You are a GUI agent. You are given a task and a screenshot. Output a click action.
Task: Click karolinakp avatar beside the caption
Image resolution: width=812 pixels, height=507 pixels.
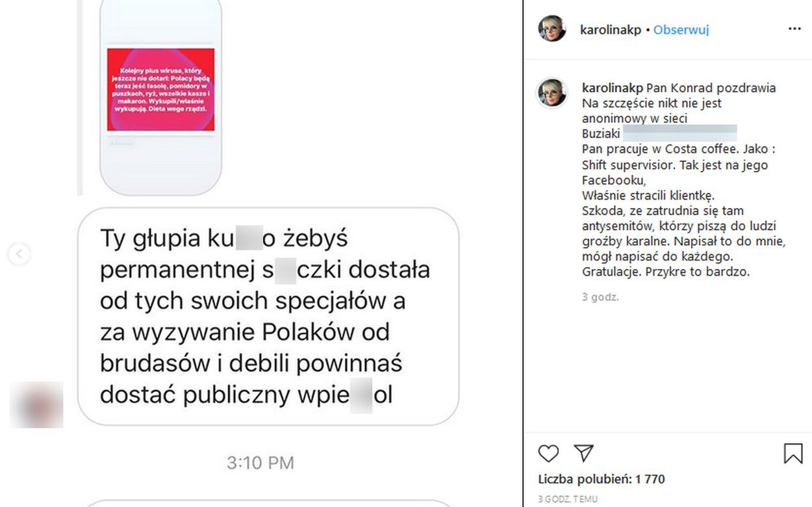point(552,93)
